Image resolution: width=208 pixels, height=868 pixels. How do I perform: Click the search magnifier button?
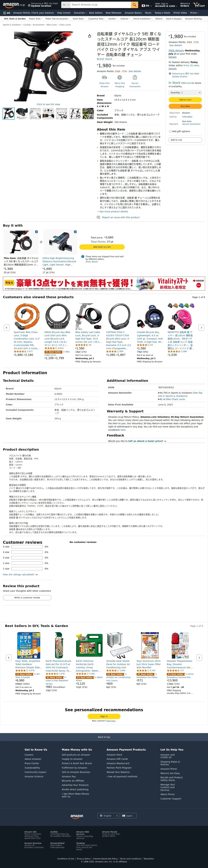[x=134, y=5]
